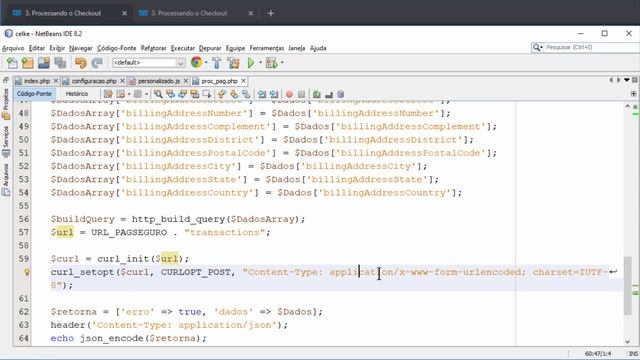This screenshot has height=360, width=640.
Task: Click the Debug Project icon
Action: [271, 63]
